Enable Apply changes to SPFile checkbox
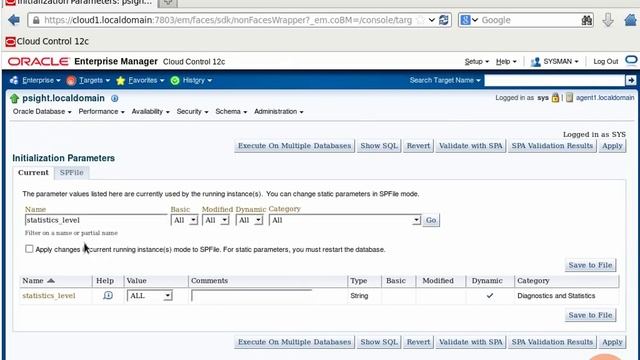640x360 pixels. click(29, 249)
